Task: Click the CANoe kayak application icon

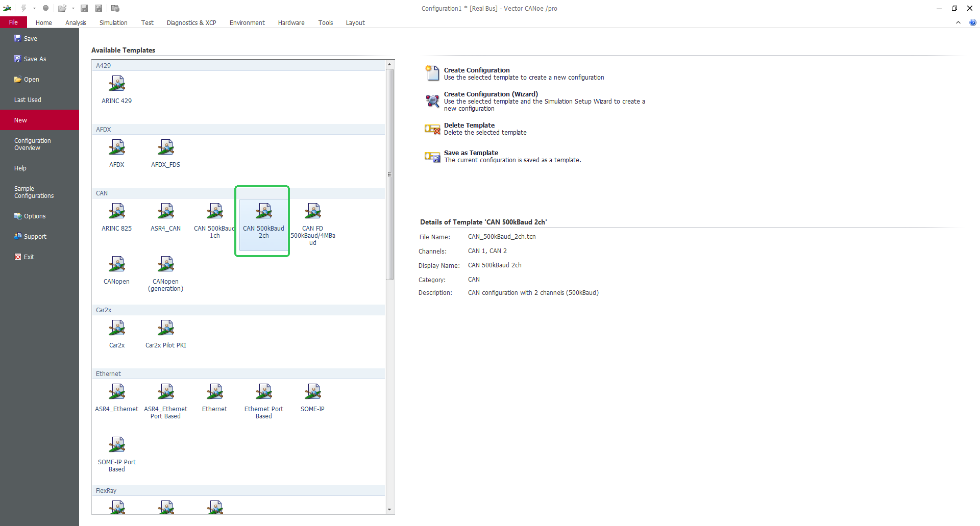Action: [7, 8]
